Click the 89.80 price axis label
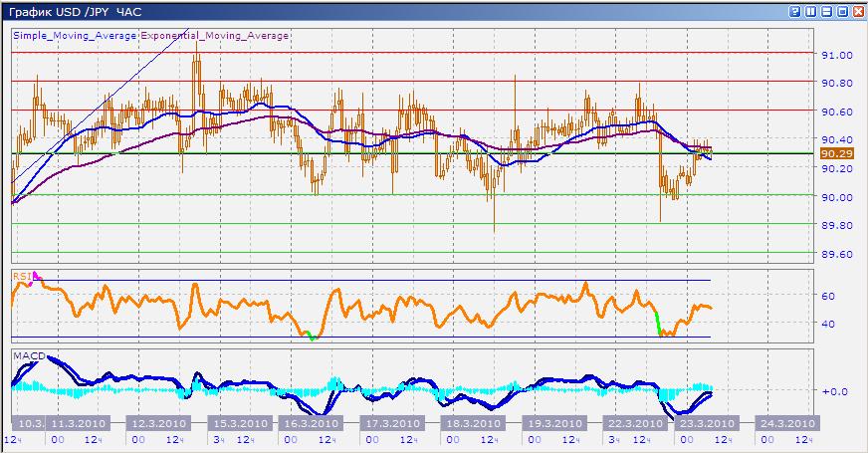 pos(837,225)
